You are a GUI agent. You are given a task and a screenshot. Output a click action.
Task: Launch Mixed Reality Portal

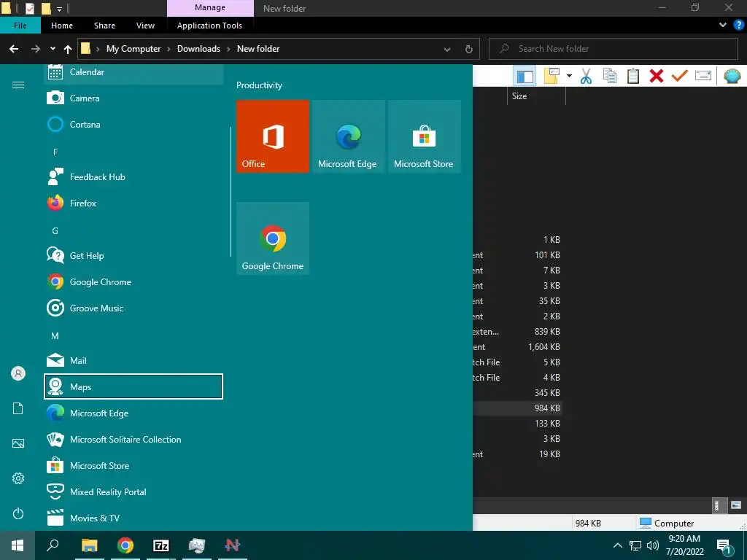[133, 491]
